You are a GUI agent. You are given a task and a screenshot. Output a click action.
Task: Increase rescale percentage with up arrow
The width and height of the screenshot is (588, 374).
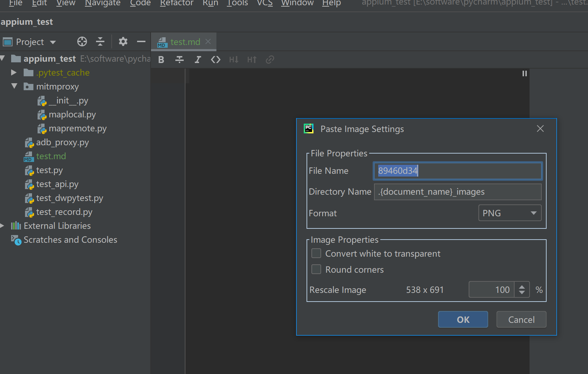[x=522, y=287]
